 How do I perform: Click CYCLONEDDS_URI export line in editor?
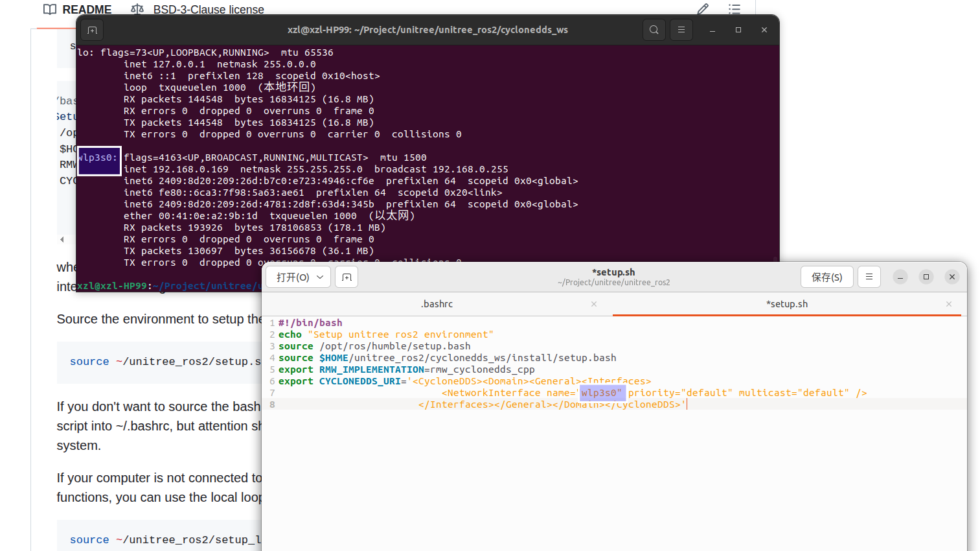(464, 381)
